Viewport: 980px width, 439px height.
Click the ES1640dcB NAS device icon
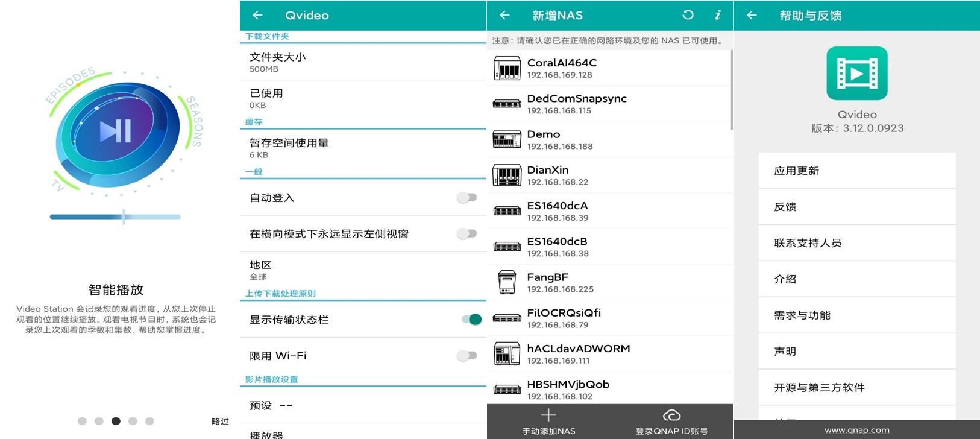coord(507,247)
